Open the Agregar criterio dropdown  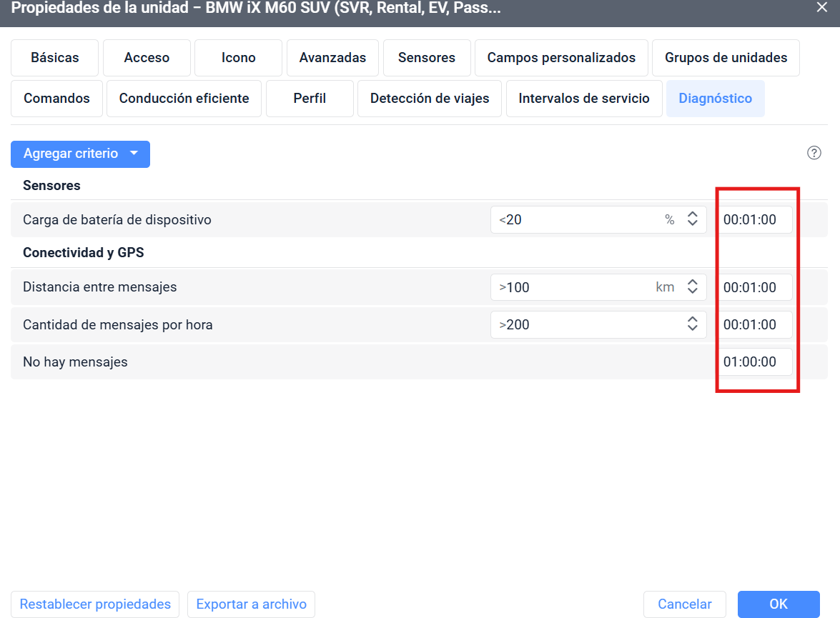pyautogui.click(x=80, y=154)
